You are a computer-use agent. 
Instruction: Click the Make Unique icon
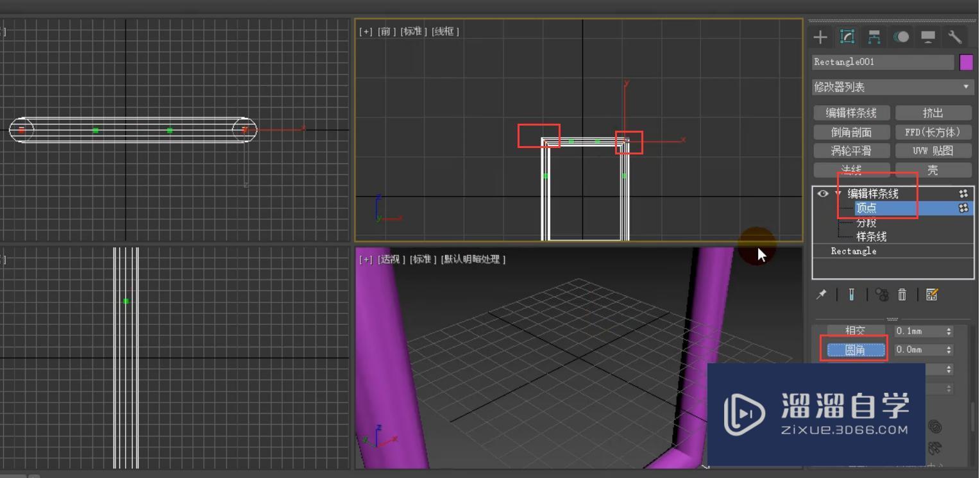coord(882,295)
